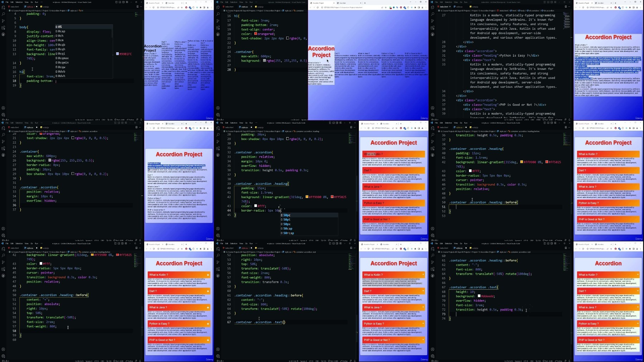Viewport: 644px width, 362px height.
Task: Click #ff9900 swatch above the 50pc suggestion list
Action: pos(307,197)
